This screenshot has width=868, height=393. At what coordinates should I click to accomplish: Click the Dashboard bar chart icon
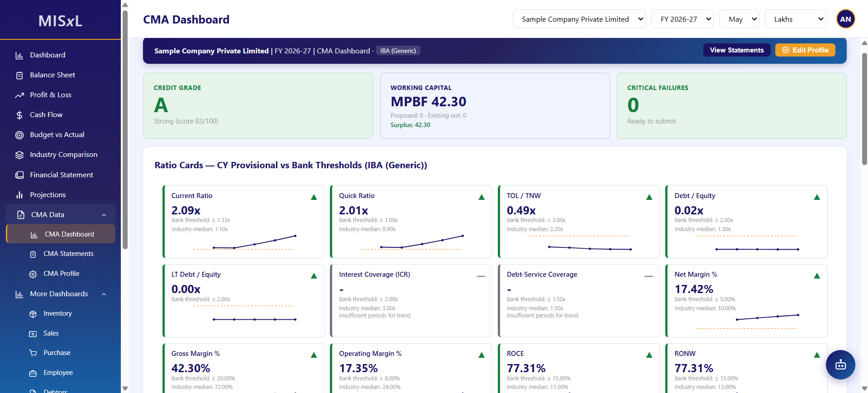tap(19, 56)
